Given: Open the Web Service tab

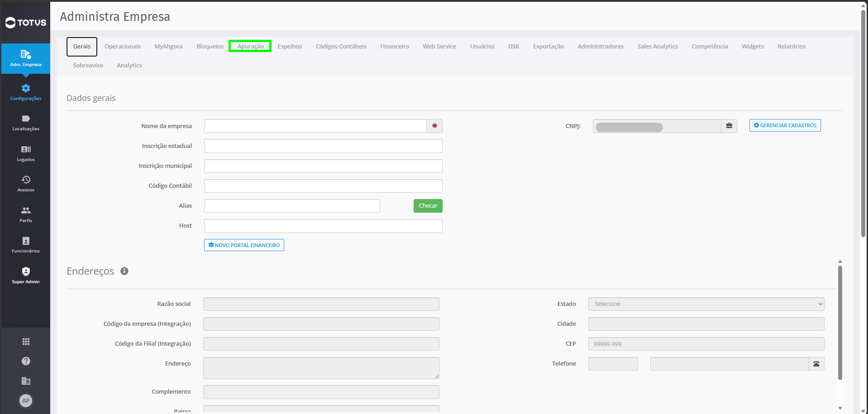Looking at the screenshot, I should pos(439,47).
